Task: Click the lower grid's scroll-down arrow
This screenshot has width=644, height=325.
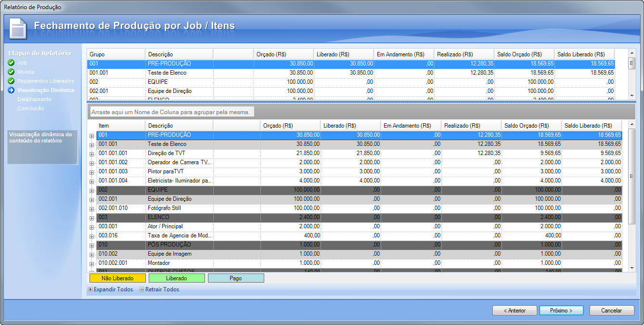Action: point(631,267)
